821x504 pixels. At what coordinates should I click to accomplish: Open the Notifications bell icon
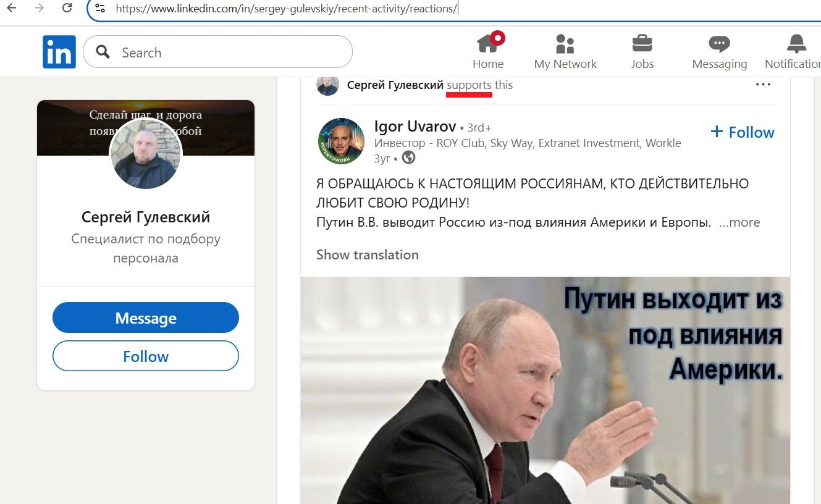click(x=796, y=44)
